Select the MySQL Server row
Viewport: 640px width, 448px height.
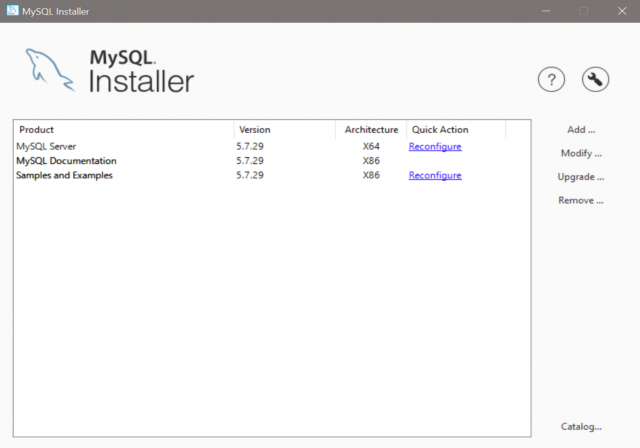tap(272, 146)
